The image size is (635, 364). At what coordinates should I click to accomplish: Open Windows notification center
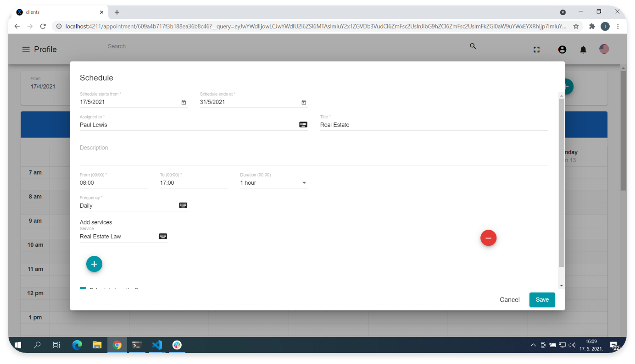click(x=614, y=345)
